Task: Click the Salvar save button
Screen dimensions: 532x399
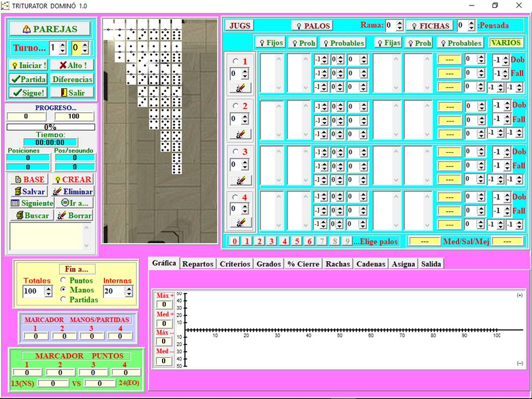Action: click(29, 192)
